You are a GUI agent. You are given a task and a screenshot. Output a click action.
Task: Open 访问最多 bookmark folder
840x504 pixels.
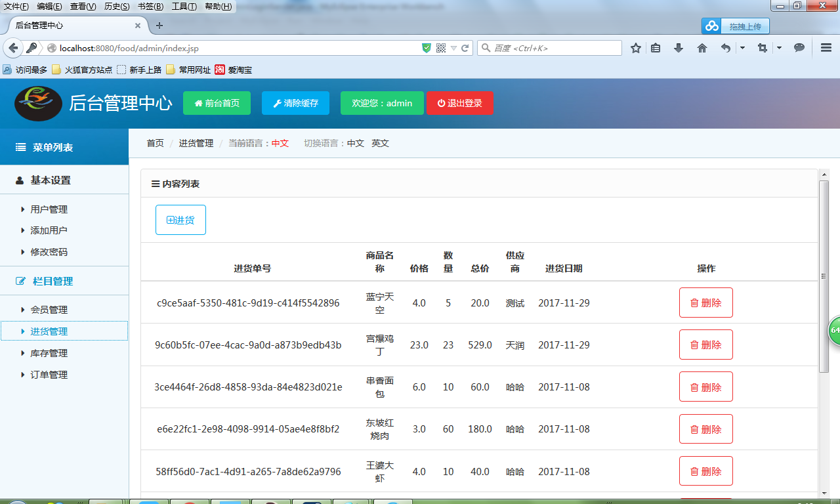coord(25,70)
